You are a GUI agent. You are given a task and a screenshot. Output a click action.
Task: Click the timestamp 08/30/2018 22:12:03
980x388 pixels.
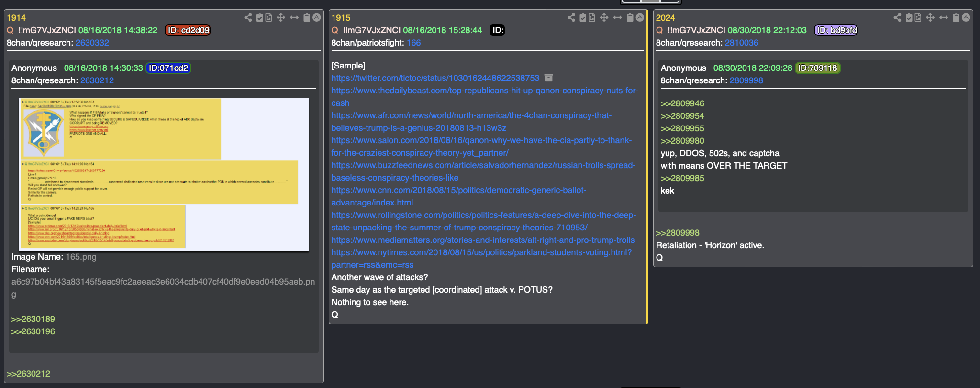pos(767,30)
